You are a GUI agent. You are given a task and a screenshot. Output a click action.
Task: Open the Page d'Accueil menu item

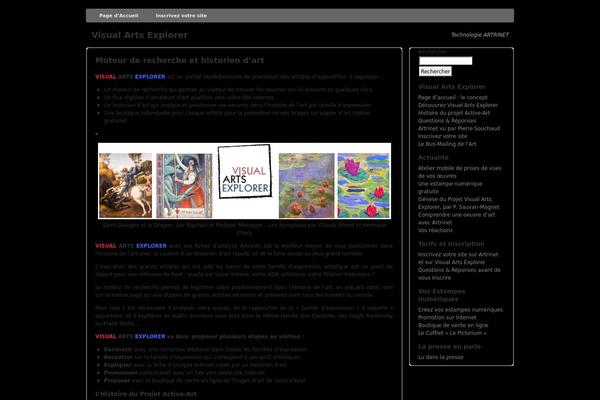[x=119, y=16]
